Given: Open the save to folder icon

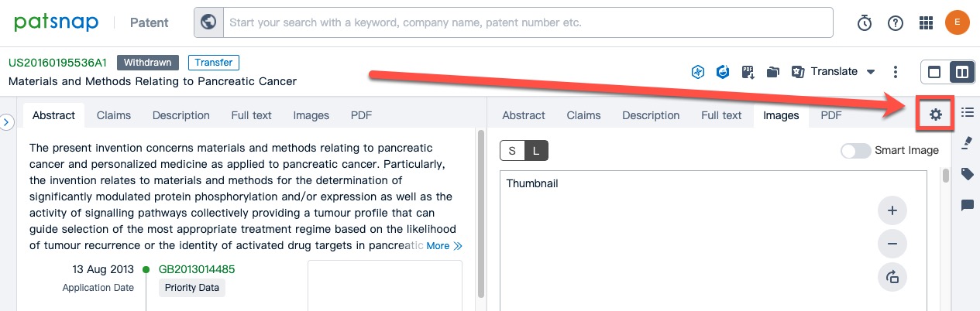Looking at the screenshot, I should [x=772, y=72].
